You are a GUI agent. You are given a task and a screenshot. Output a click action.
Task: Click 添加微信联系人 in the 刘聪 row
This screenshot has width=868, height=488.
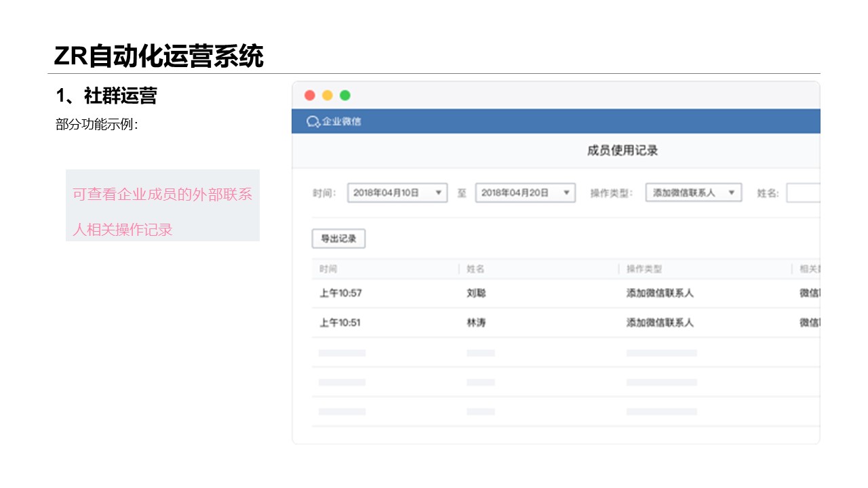[660, 293]
